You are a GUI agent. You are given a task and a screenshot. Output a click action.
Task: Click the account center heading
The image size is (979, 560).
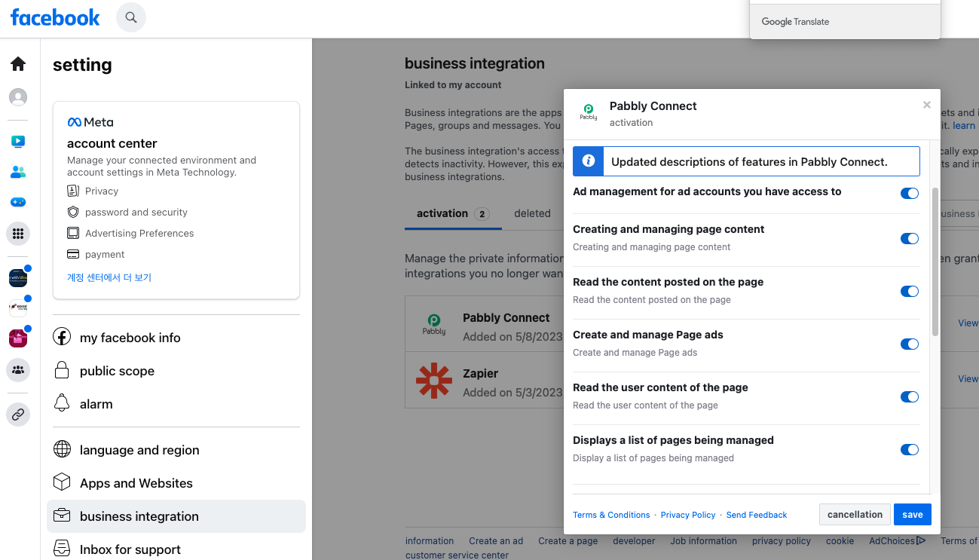click(x=112, y=143)
